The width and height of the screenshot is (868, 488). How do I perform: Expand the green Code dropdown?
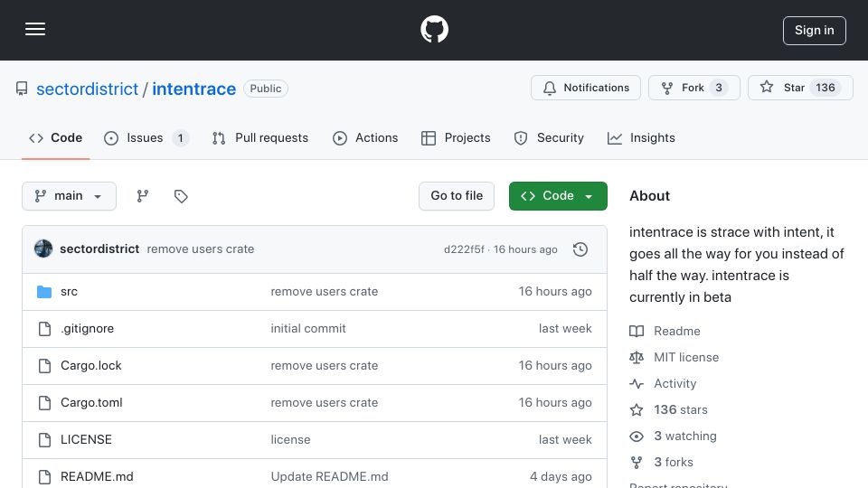(x=558, y=196)
